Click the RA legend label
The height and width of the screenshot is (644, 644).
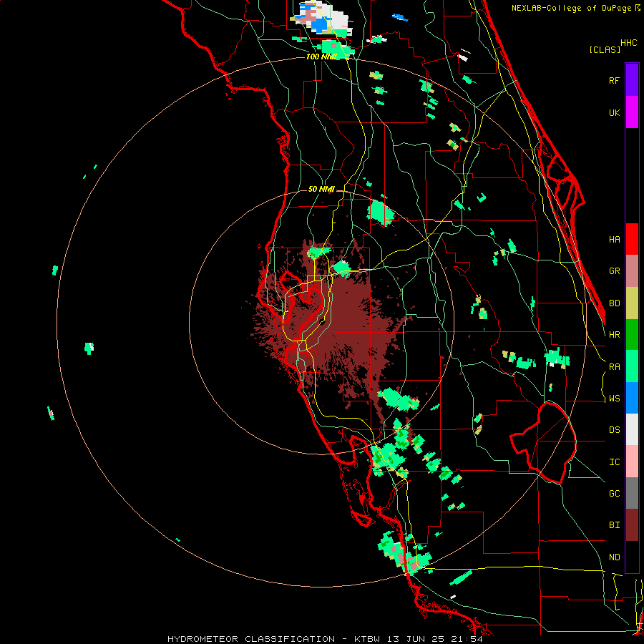[614, 367]
